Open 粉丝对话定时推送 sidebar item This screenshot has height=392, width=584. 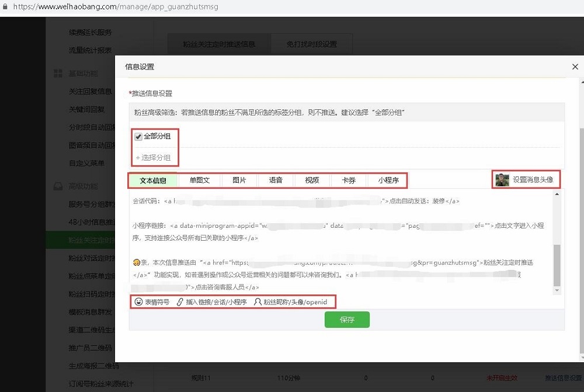(x=92, y=258)
